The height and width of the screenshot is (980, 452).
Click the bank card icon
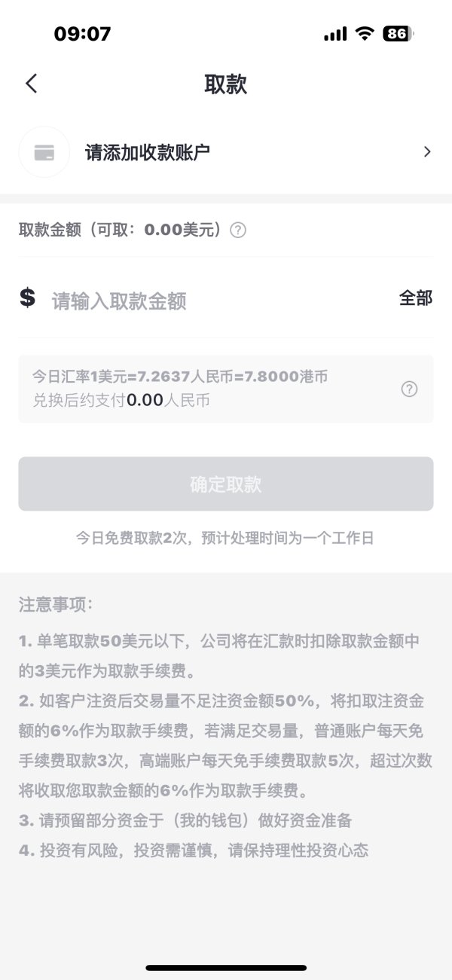(x=44, y=152)
